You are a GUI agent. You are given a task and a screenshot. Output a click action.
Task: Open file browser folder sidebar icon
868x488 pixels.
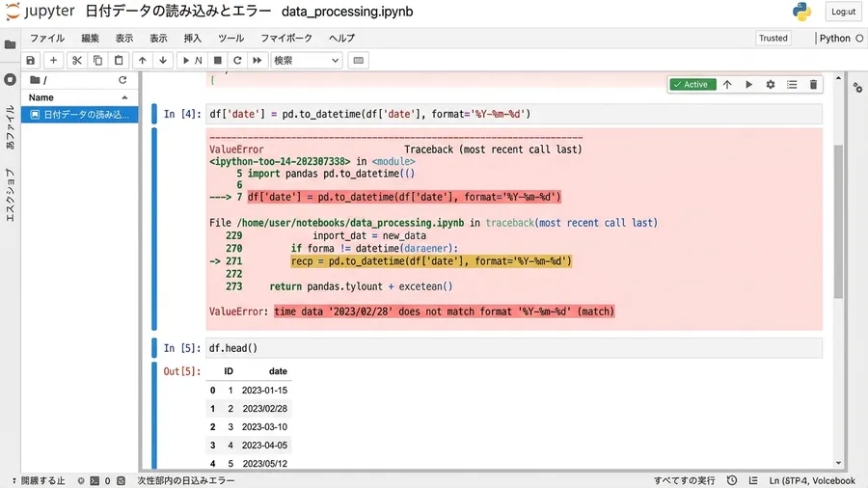pyautogui.click(x=10, y=44)
